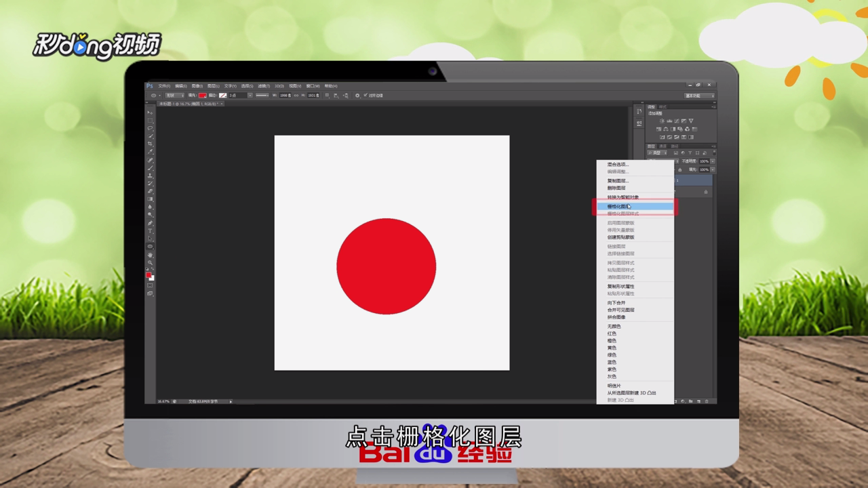Click the curves adjustment icon
This screenshot has width=868, height=488.
(677, 121)
